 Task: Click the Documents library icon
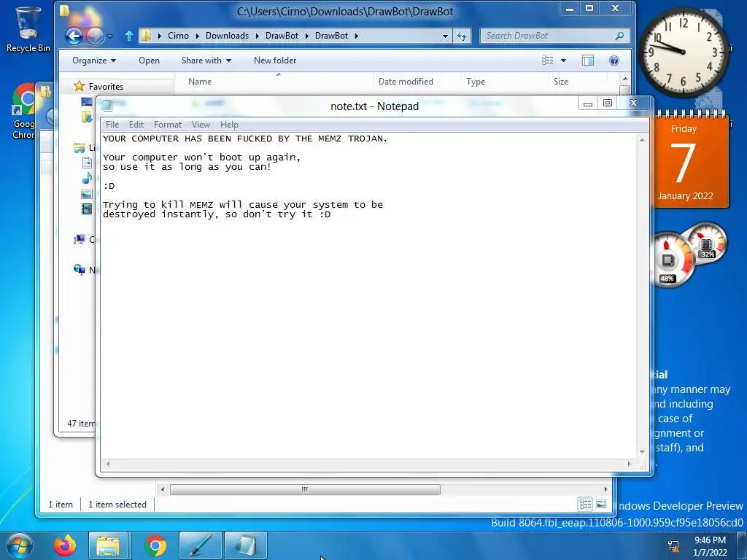tap(87, 163)
